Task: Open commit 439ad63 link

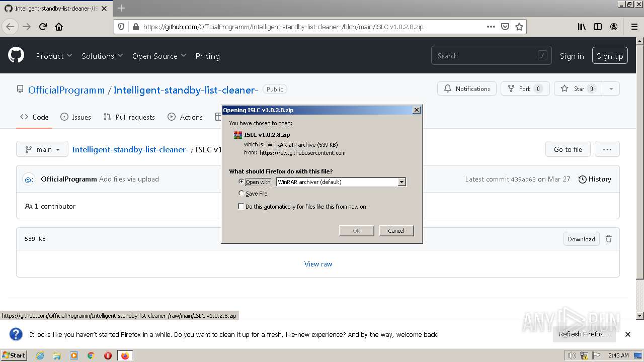Action: pos(523,179)
